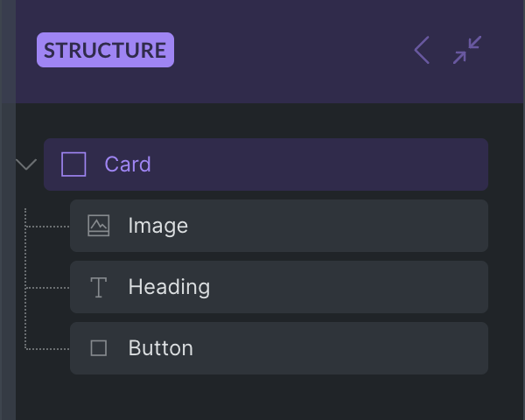Click the picture icon beside Image
Viewport: 525px width, 420px height.
(x=99, y=226)
